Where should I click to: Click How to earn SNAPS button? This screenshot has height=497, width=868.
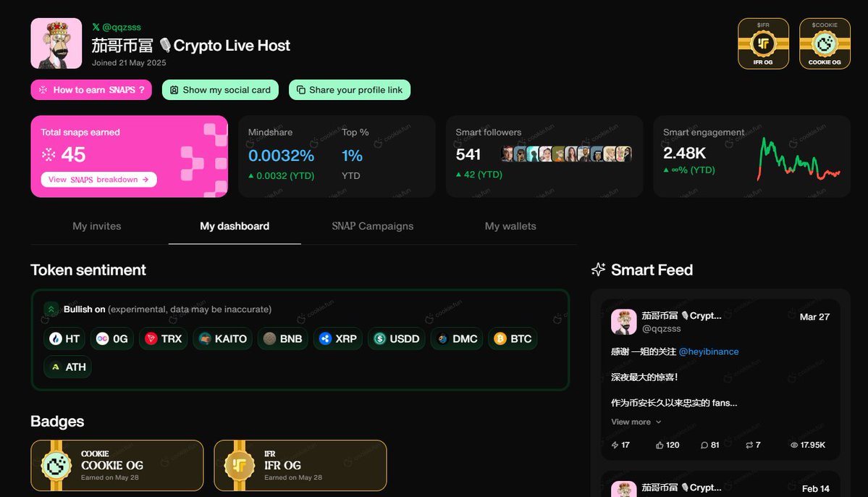(91, 90)
